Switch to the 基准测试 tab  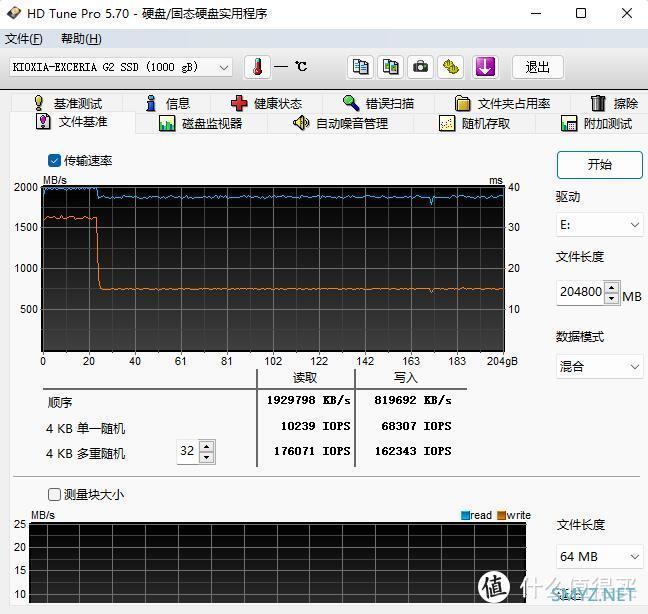coord(67,103)
